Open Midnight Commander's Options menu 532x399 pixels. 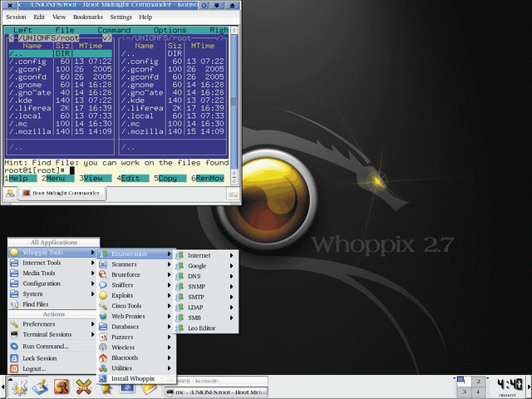click(x=170, y=30)
